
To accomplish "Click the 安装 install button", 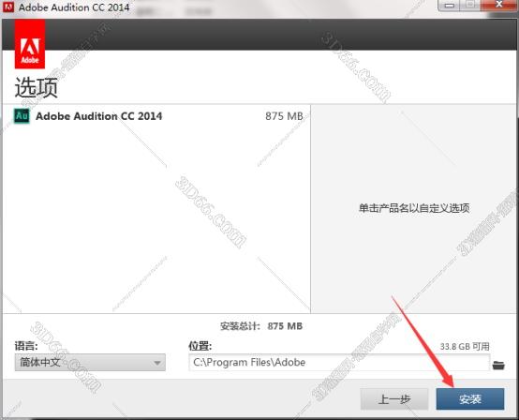I will (470, 398).
